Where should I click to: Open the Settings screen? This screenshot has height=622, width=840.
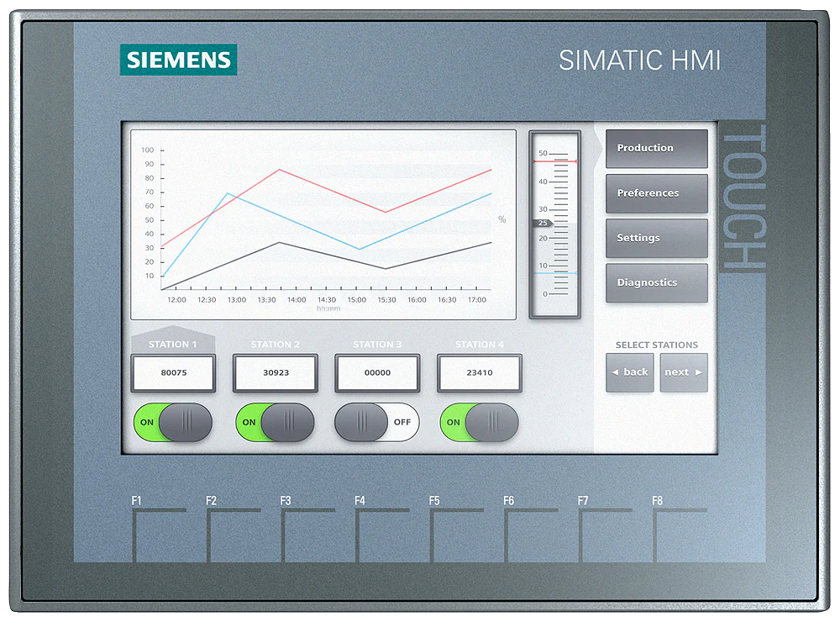[x=655, y=238]
